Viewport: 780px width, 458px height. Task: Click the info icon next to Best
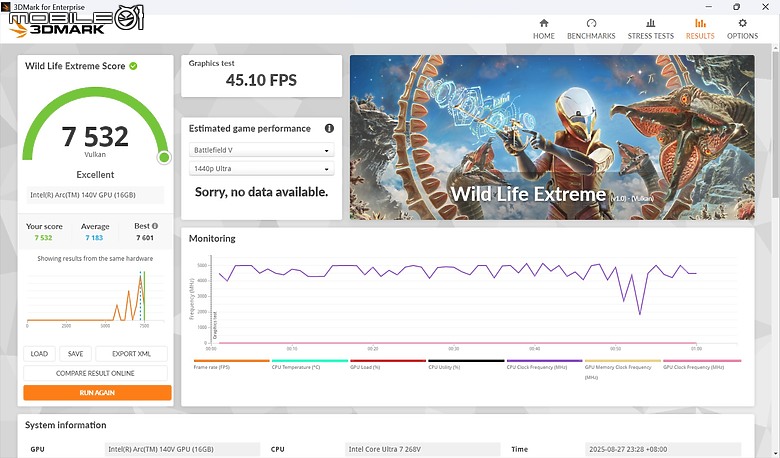(155, 226)
